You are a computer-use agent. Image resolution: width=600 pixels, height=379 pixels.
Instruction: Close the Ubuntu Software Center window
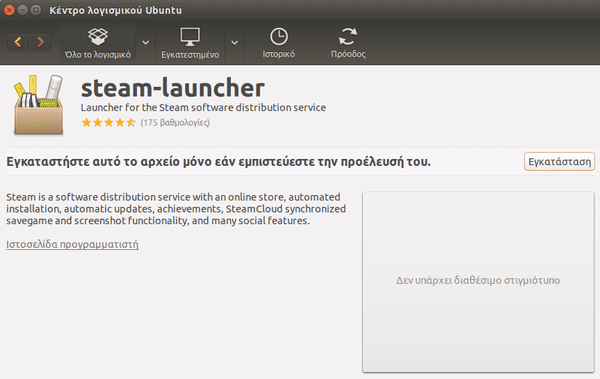[x=9, y=10]
